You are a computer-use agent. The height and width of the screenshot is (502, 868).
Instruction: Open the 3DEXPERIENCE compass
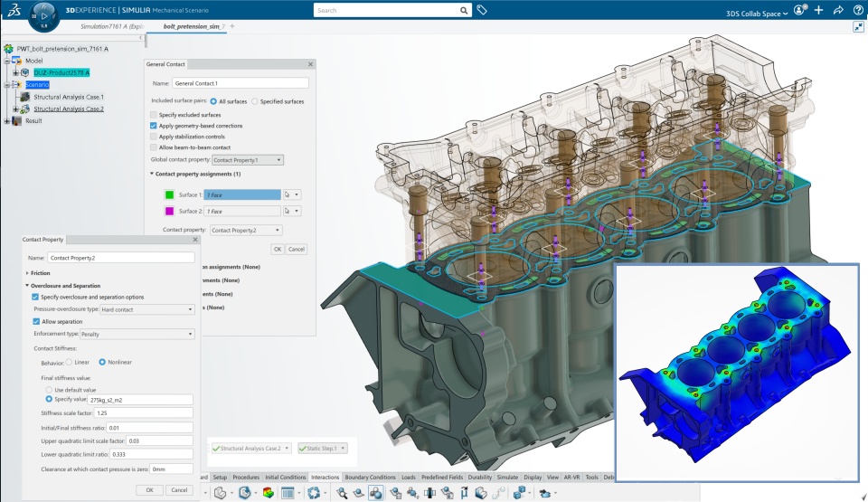[x=43, y=16]
